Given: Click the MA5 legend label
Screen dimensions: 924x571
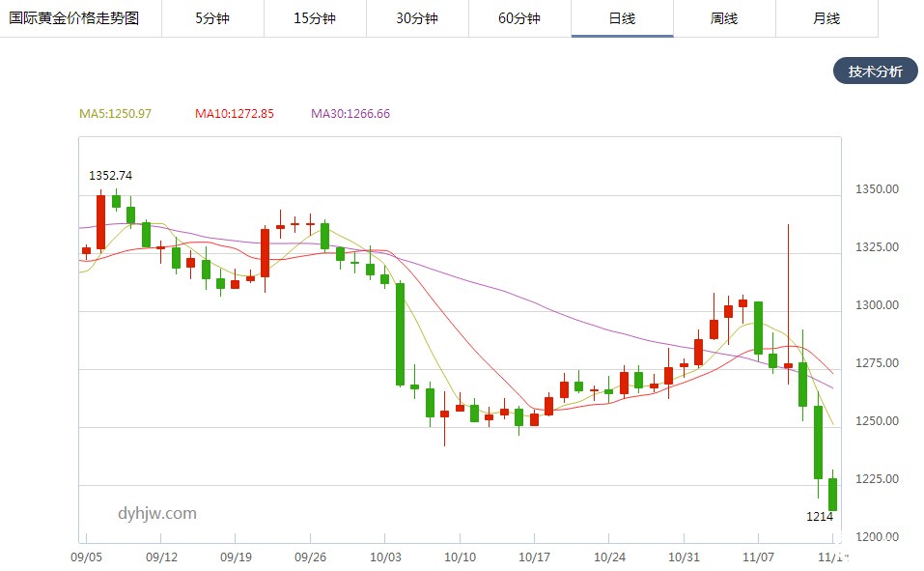Looking at the screenshot, I should [115, 114].
